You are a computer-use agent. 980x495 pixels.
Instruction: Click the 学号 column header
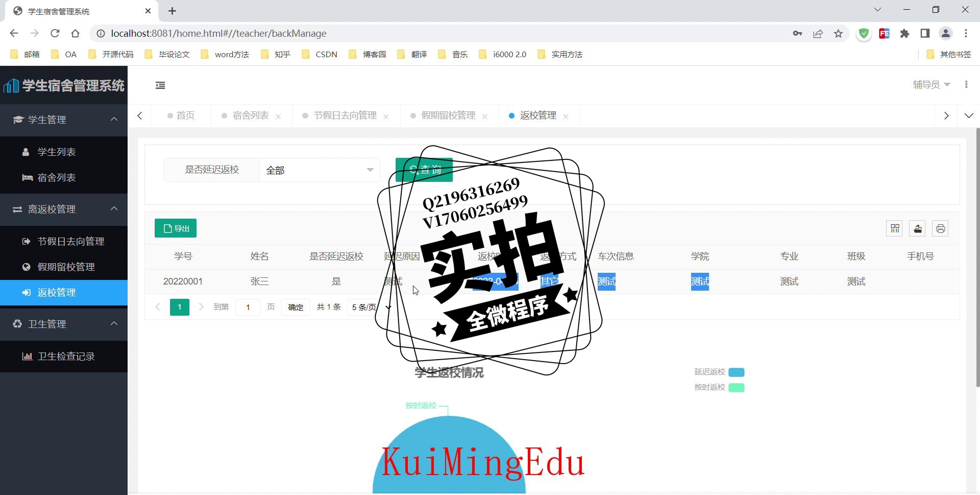pos(183,256)
